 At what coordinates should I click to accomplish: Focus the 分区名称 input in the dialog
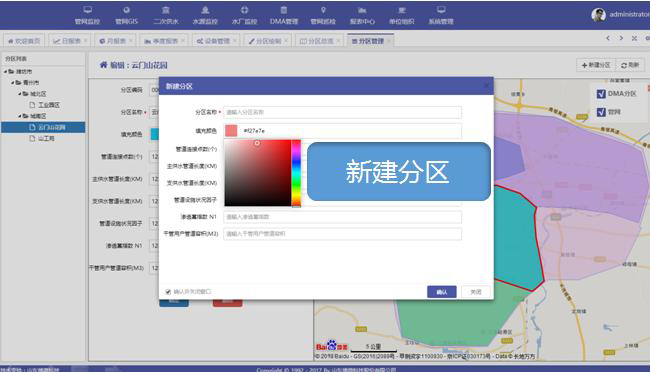click(x=342, y=112)
